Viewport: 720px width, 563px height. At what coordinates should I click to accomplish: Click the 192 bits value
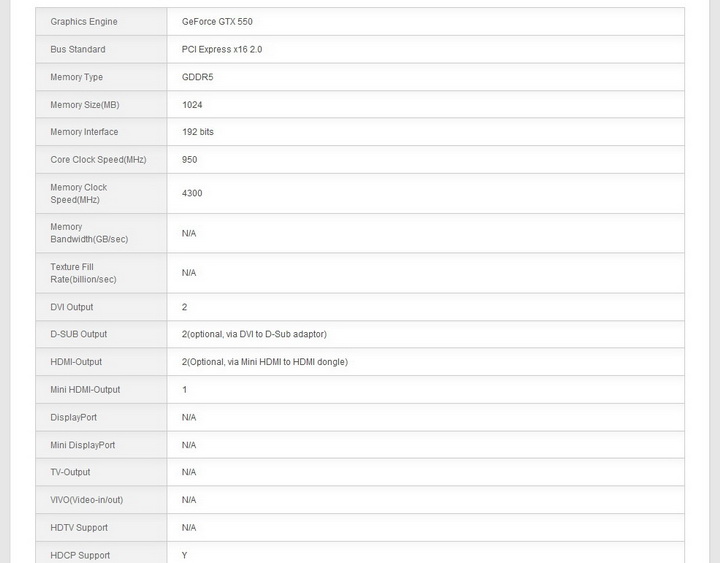(x=198, y=132)
